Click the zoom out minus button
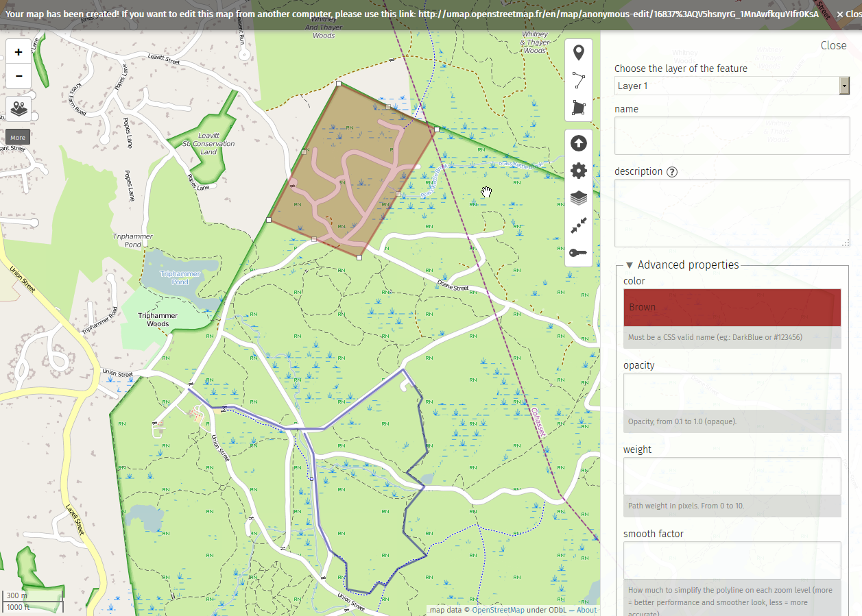 [19, 76]
